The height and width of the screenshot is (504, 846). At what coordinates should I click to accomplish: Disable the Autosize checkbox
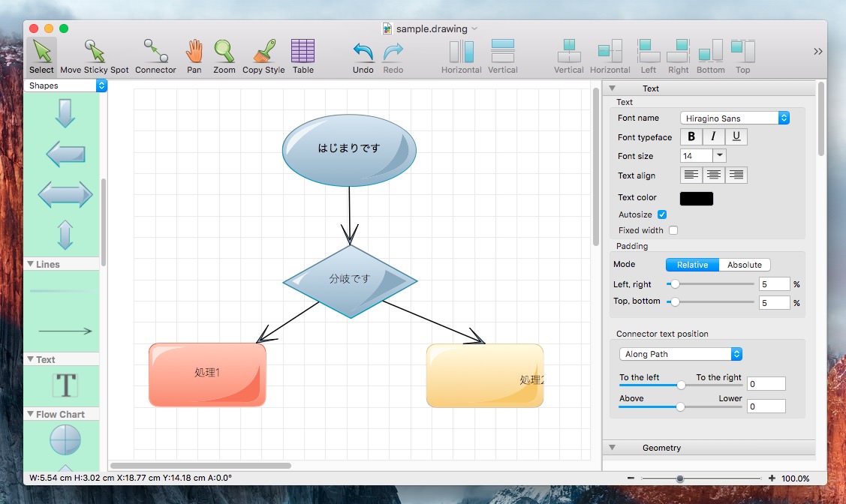tap(662, 214)
